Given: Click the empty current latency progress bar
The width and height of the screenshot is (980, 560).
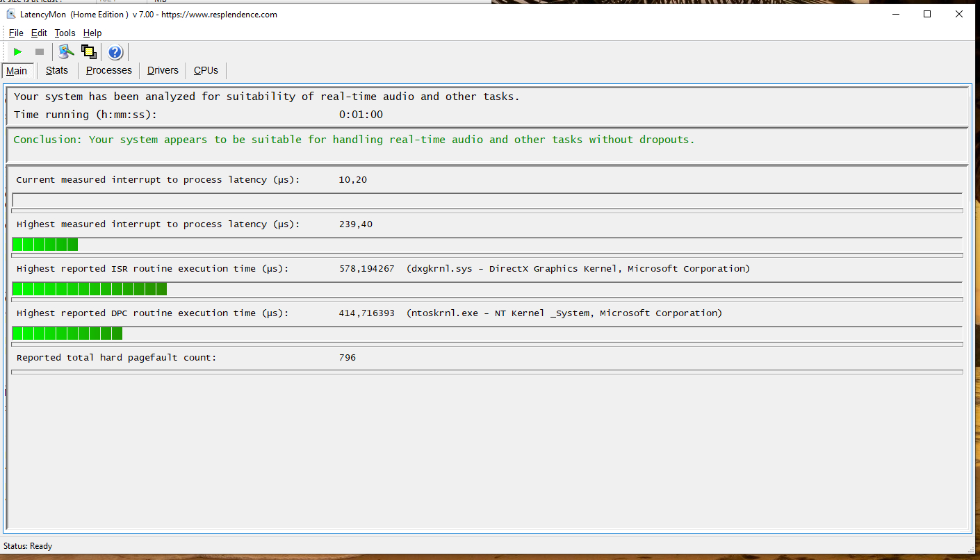Looking at the screenshot, I should point(487,200).
